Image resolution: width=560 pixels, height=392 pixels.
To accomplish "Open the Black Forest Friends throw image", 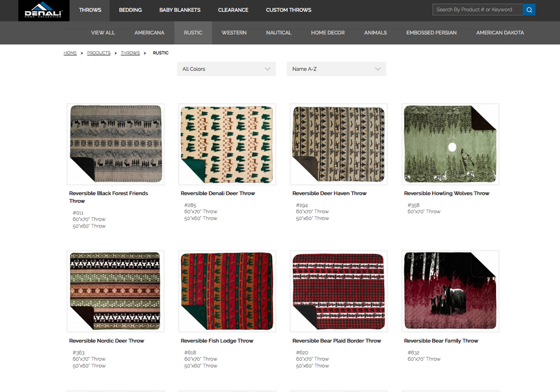I will (116, 144).
